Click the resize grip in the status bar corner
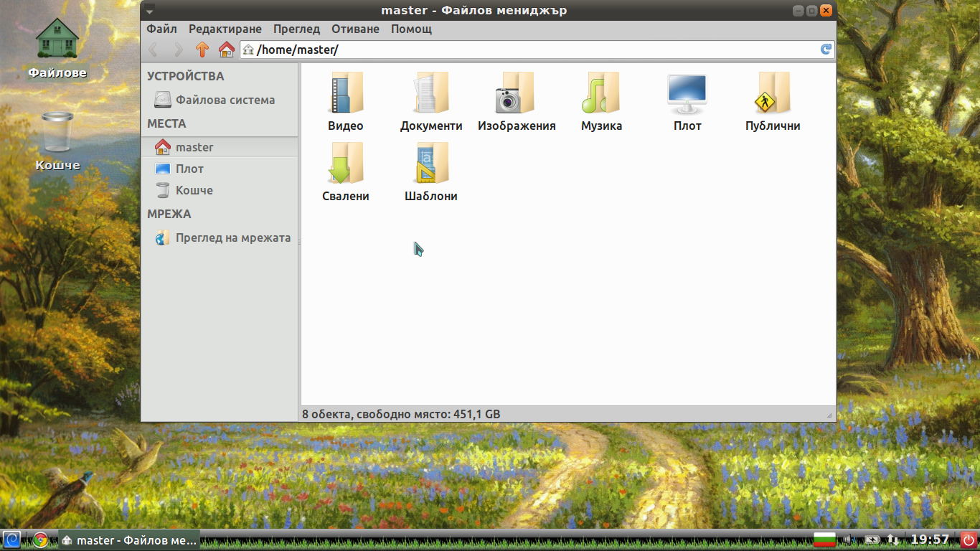 click(829, 415)
